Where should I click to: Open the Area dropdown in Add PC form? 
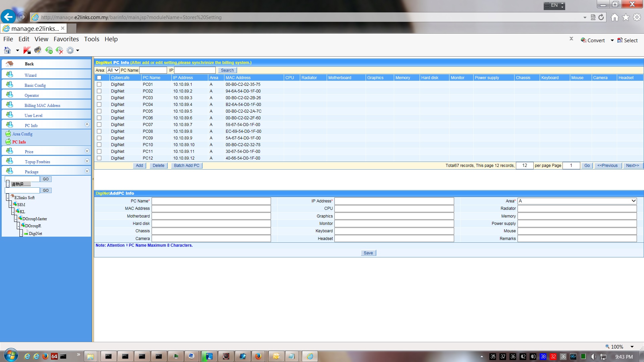[577, 201]
